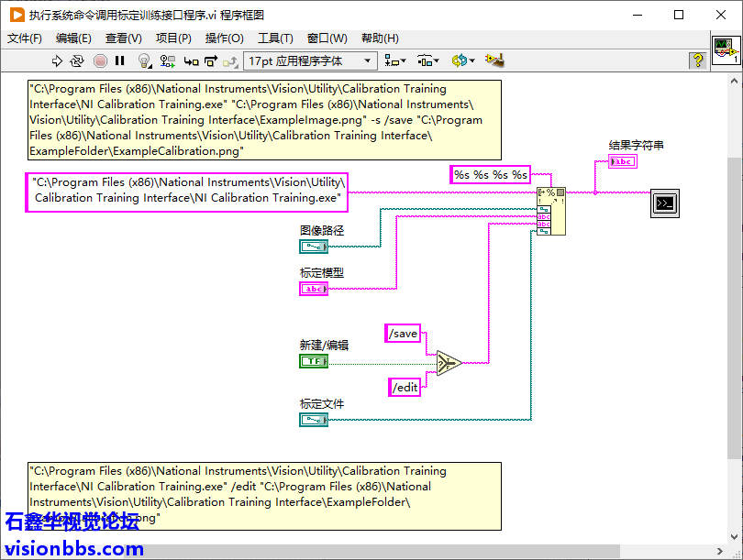Click the 结果字符串 label text
743x560 pixels.
pos(636,146)
